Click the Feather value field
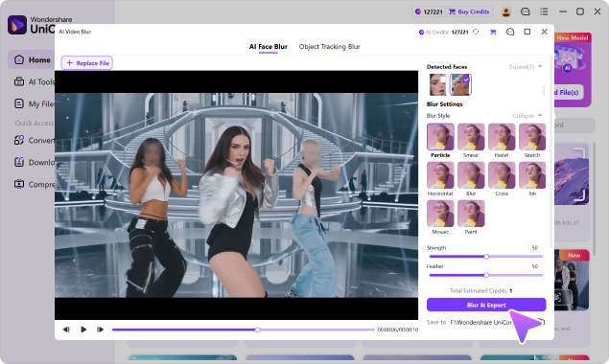The width and height of the screenshot is (609, 364). tap(535, 266)
